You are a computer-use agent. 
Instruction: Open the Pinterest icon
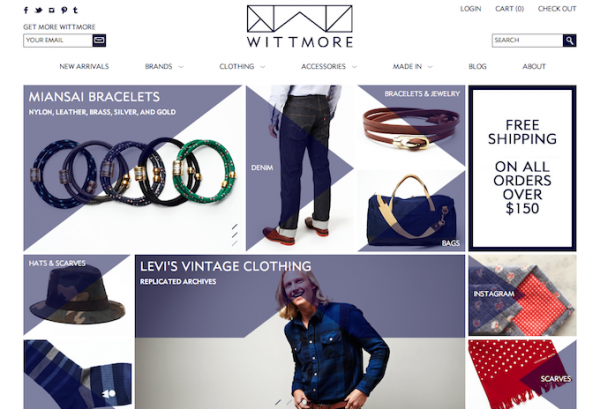[64, 10]
